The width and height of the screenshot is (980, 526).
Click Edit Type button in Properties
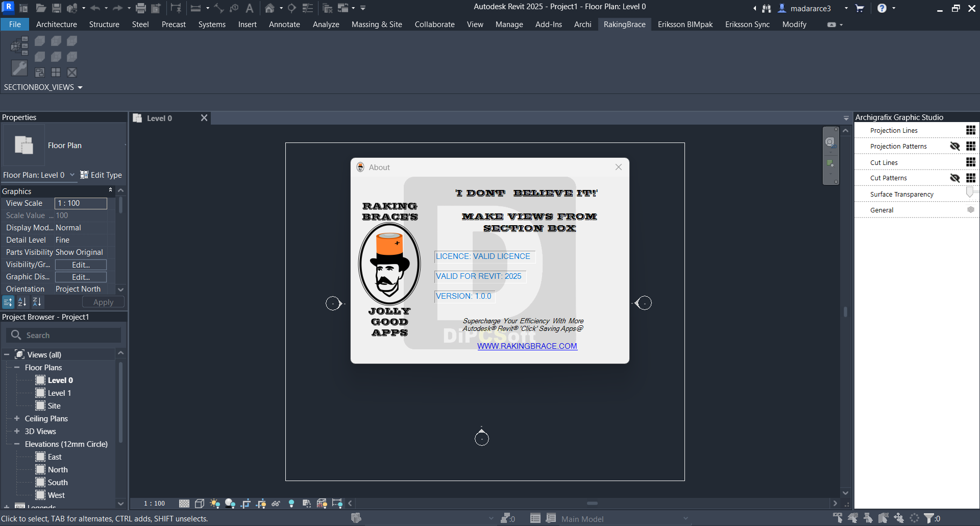101,175
